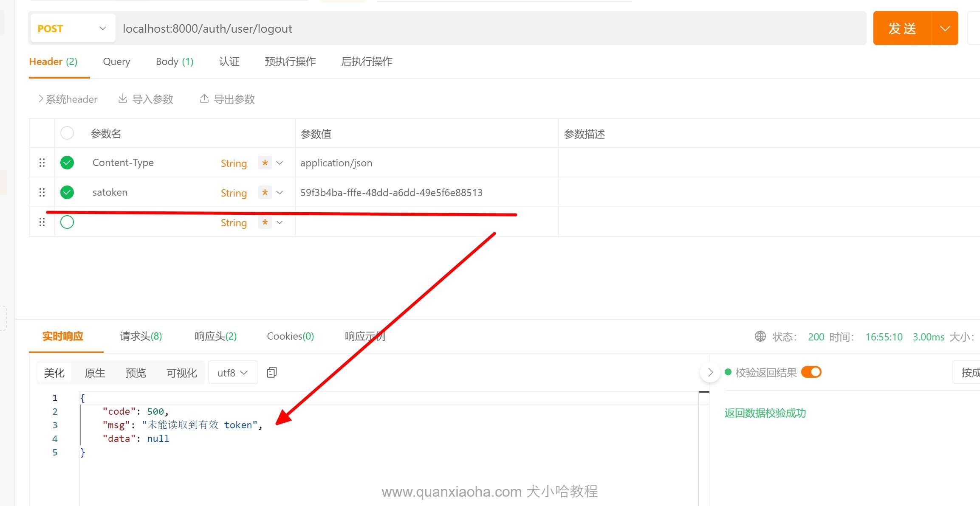The width and height of the screenshot is (980, 506).
Task: Open the POST method dropdown
Action: click(x=72, y=28)
